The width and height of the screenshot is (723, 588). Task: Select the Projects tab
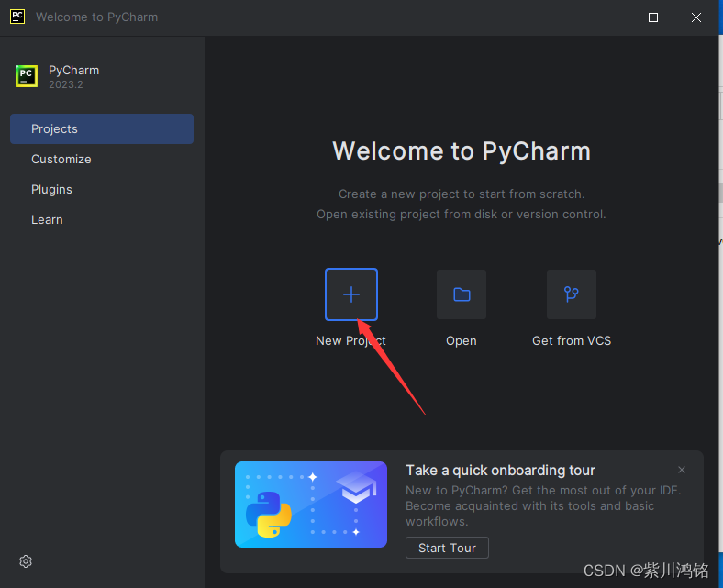coord(102,128)
